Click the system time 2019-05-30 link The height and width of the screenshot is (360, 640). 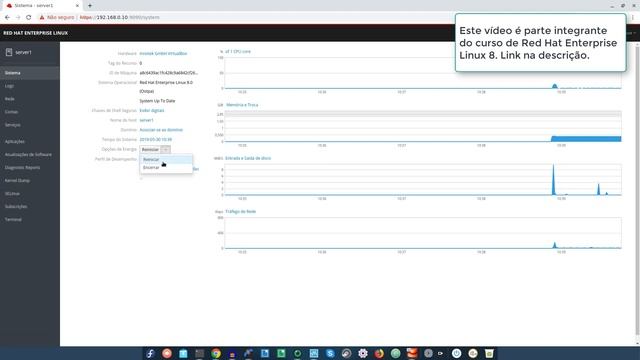pos(156,140)
